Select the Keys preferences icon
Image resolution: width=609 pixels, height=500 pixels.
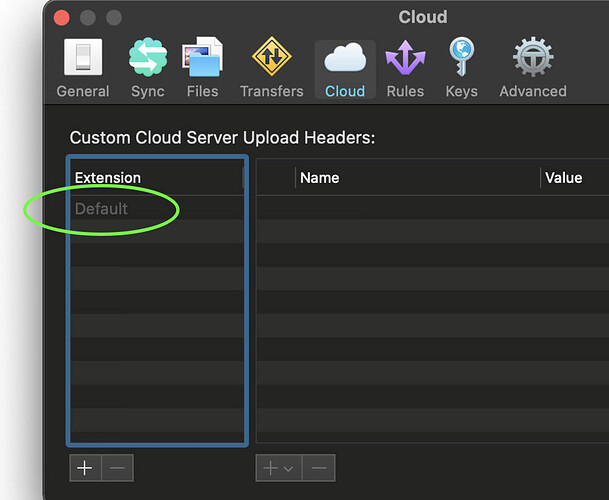pyautogui.click(x=461, y=57)
